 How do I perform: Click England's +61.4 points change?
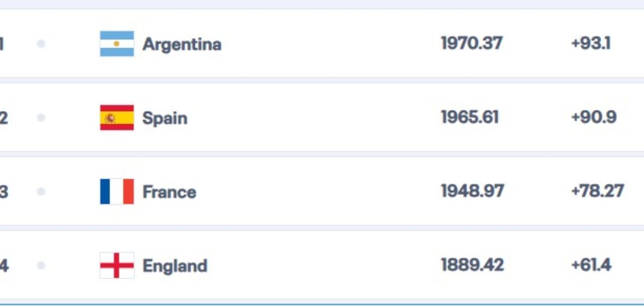pos(591,265)
